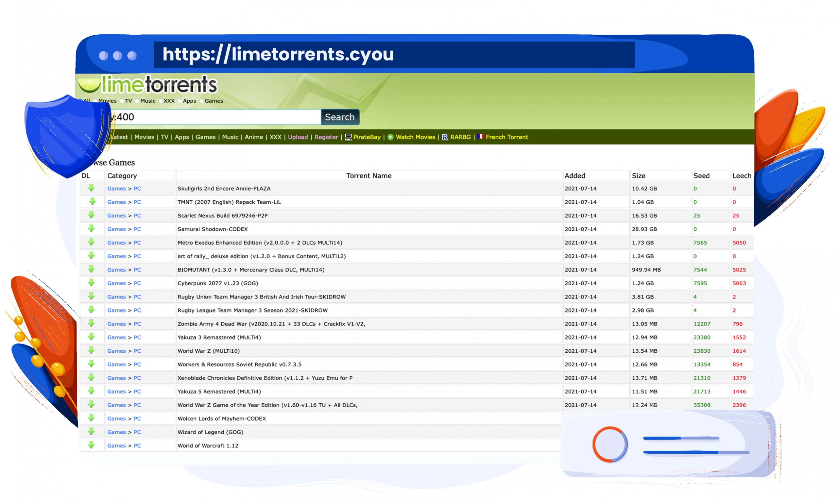Click size value 949.94 MB
Image resolution: width=837 pixels, height=504 pixels.
[646, 270]
